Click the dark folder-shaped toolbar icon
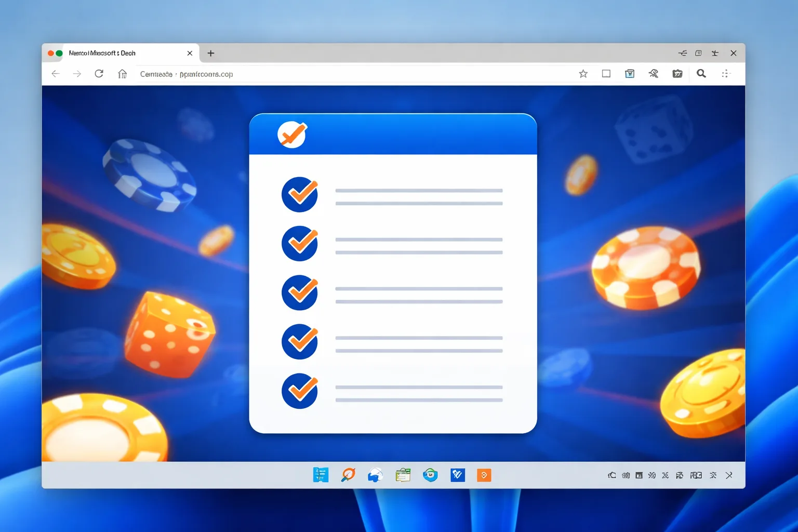The image size is (798, 532). pyautogui.click(x=677, y=74)
